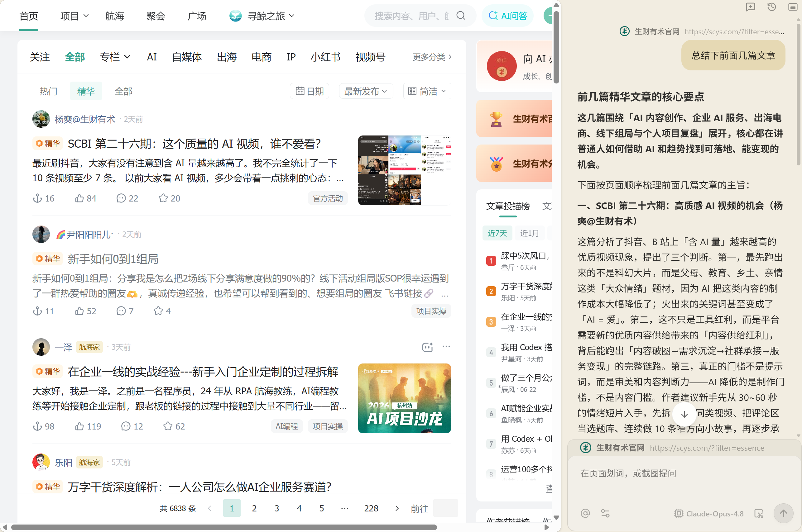The width and height of the screenshot is (802, 532).
Task: Click the 寻鲸之旅 whale logo icon
Action: click(x=235, y=16)
